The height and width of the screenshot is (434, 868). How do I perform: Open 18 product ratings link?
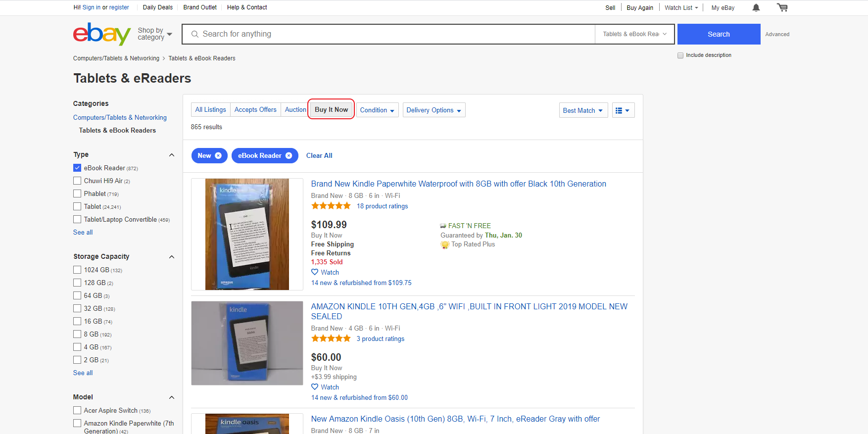pyautogui.click(x=382, y=206)
